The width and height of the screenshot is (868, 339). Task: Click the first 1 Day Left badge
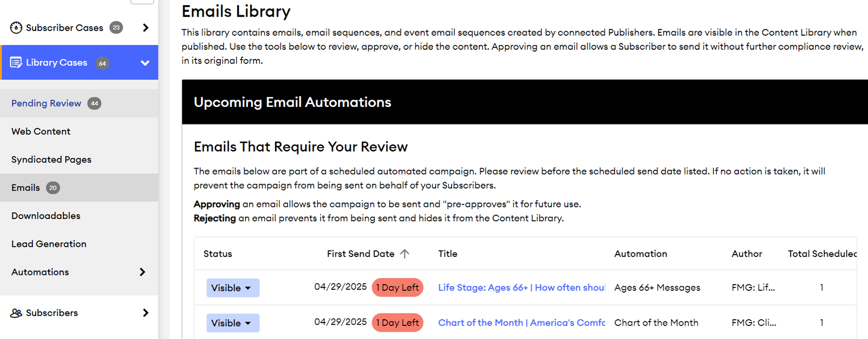click(397, 287)
